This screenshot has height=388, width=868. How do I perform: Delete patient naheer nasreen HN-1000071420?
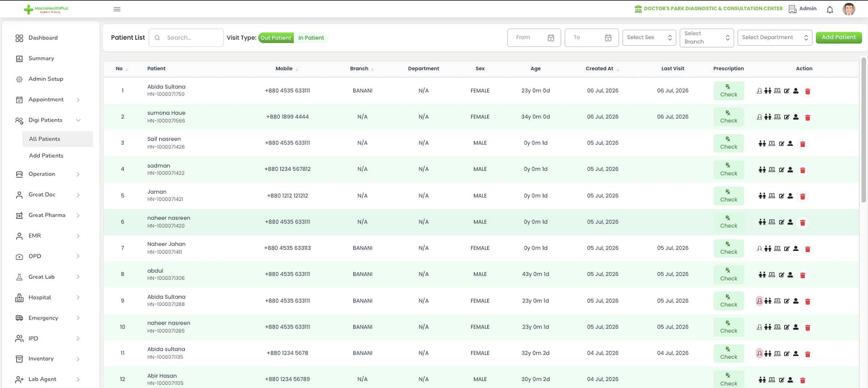(802, 222)
